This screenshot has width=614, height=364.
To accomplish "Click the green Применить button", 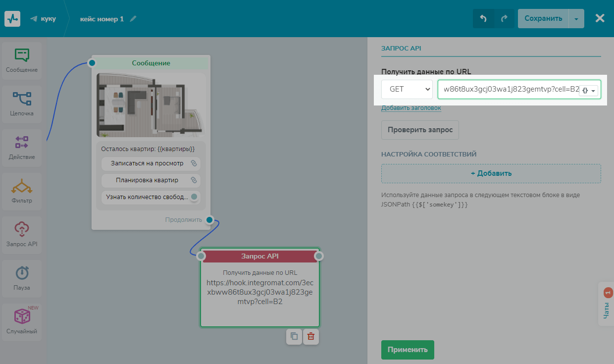I will [408, 350].
